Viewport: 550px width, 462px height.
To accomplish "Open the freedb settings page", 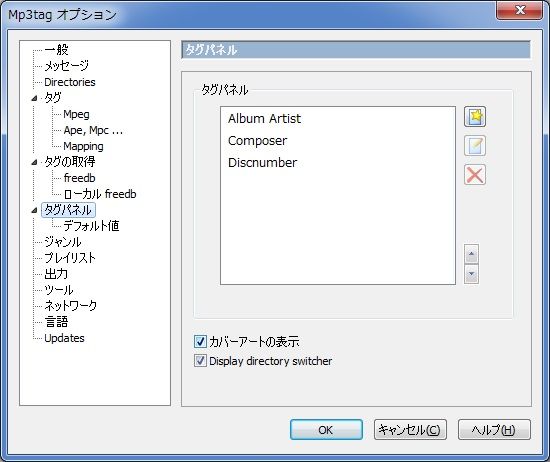I will [x=80, y=178].
